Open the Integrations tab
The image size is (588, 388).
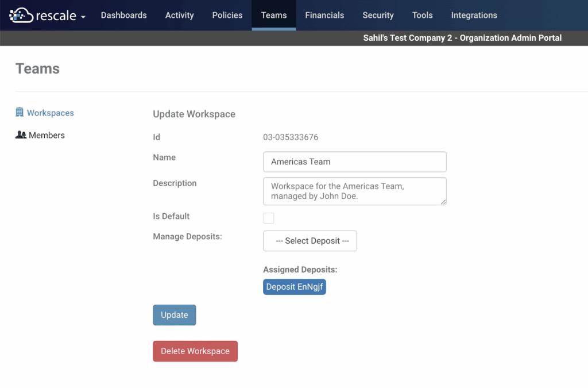tap(474, 16)
